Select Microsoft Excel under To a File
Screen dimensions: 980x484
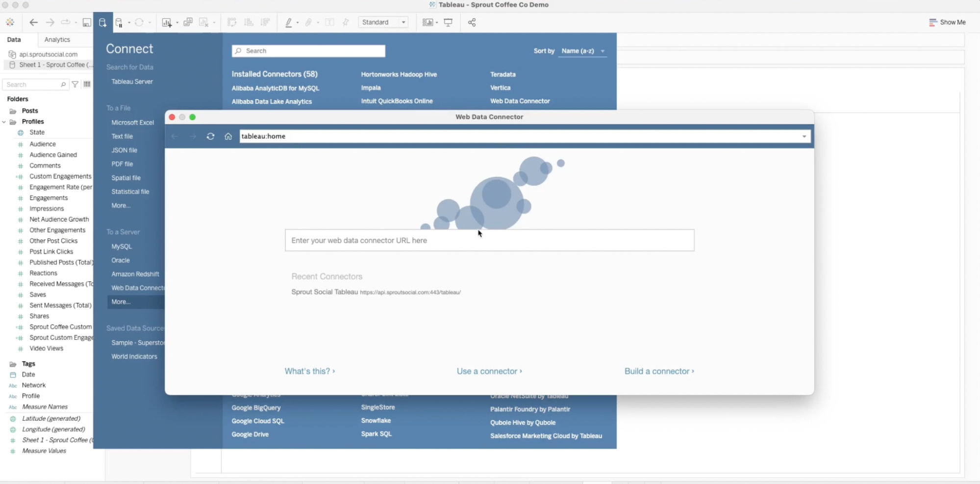click(132, 123)
